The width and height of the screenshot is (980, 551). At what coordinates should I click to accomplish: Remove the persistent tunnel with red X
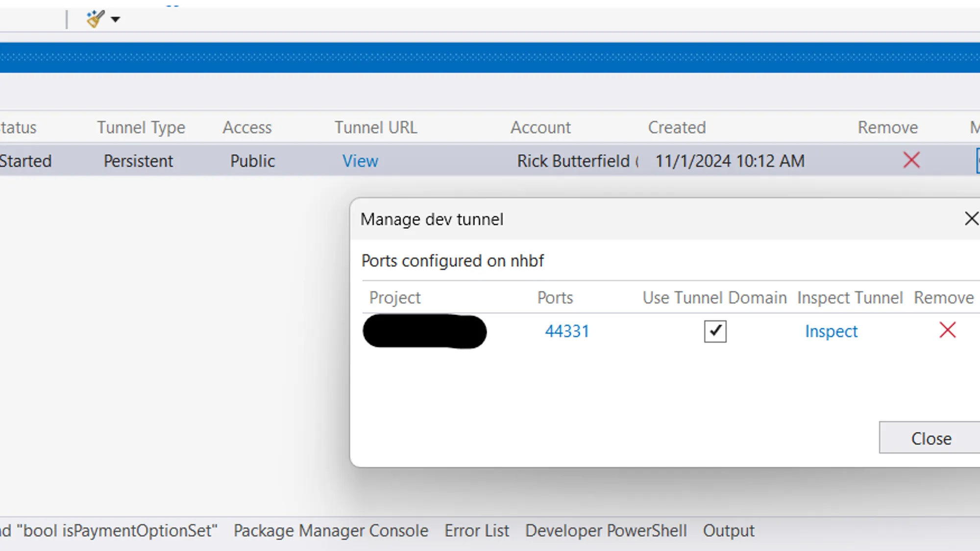pyautogui.click(x=912, y=161)
